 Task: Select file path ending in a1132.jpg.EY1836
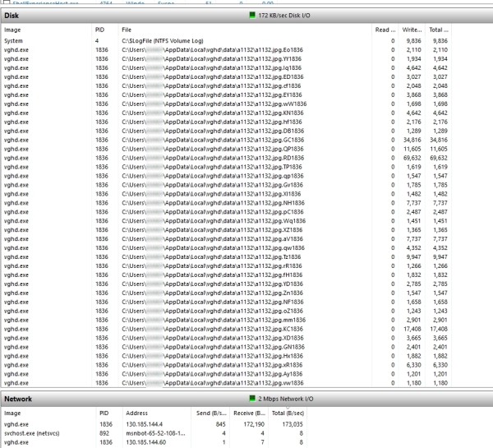coord(212,95)
